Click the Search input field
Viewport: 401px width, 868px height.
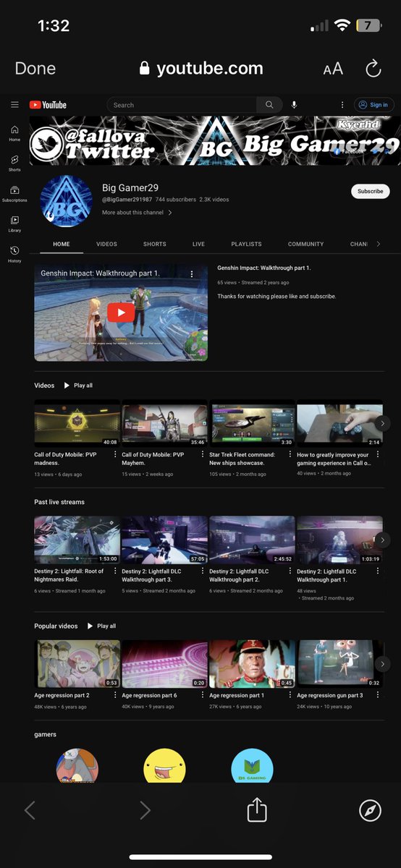point(181,105)
